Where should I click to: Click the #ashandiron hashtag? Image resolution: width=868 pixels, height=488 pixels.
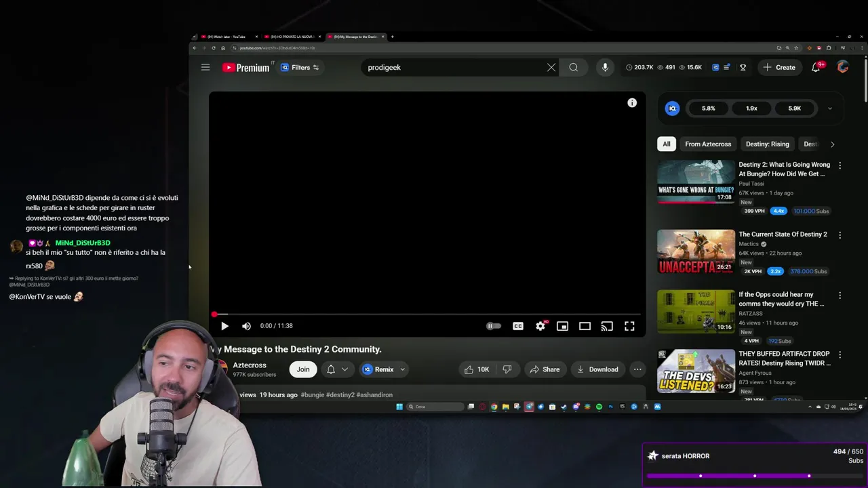coord(374,394)
